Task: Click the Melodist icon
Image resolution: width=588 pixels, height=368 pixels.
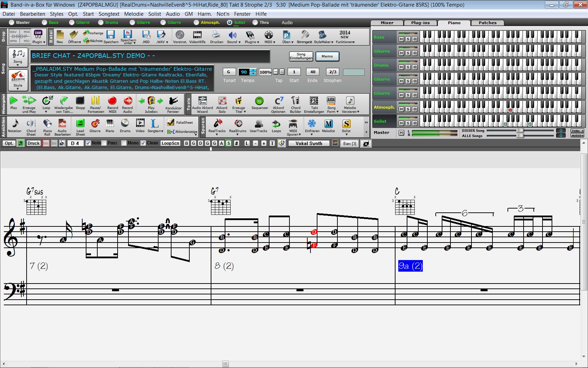Action: (x=328, y=126)
